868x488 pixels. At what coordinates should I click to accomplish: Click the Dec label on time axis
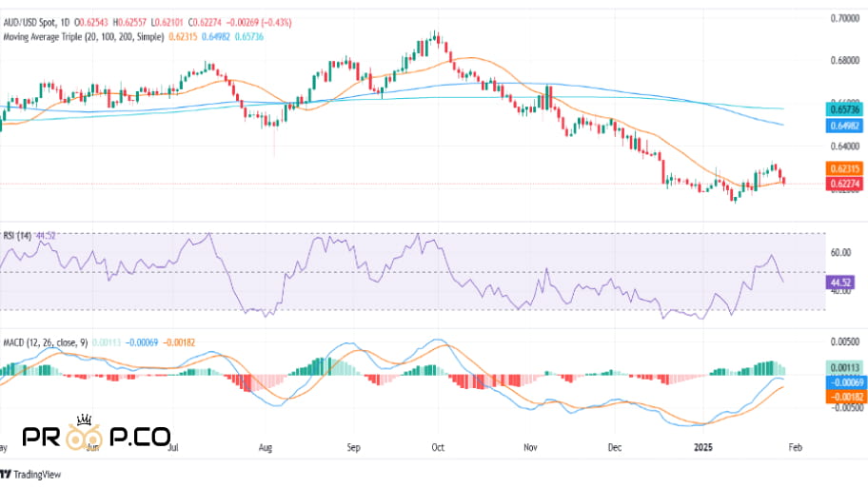click(615, 447)
